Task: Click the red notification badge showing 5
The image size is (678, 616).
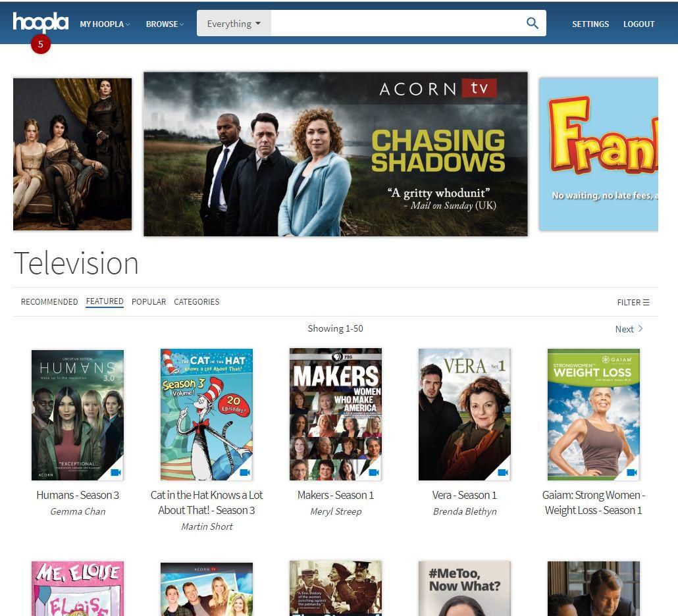Action: tap(40, 44)
